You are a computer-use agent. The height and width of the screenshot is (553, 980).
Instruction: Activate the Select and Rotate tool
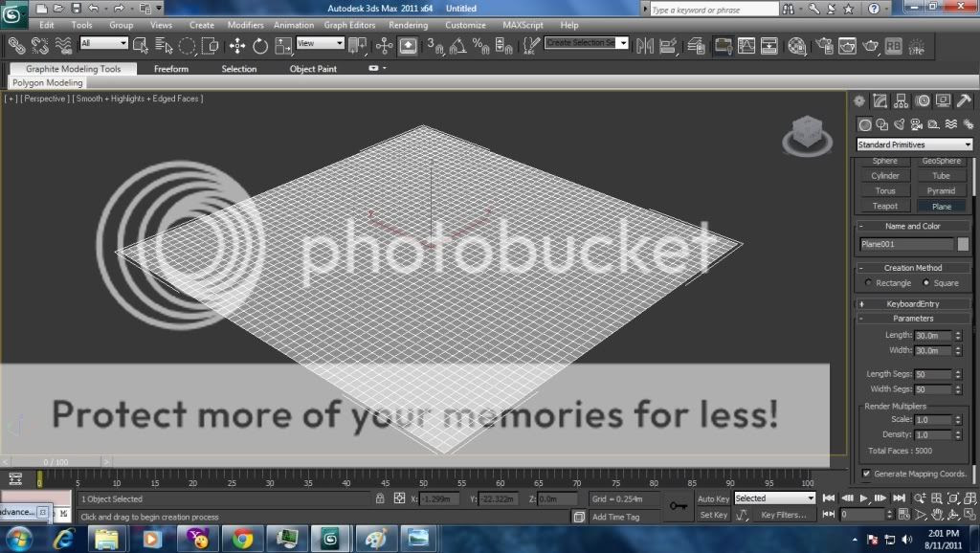click(x=260, y=46)
